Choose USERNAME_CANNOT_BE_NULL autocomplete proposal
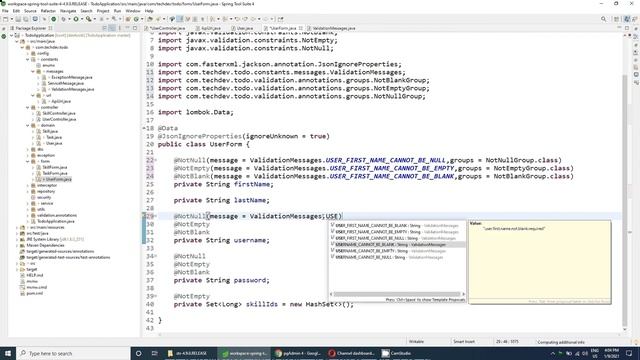 (x=398, y=257)
